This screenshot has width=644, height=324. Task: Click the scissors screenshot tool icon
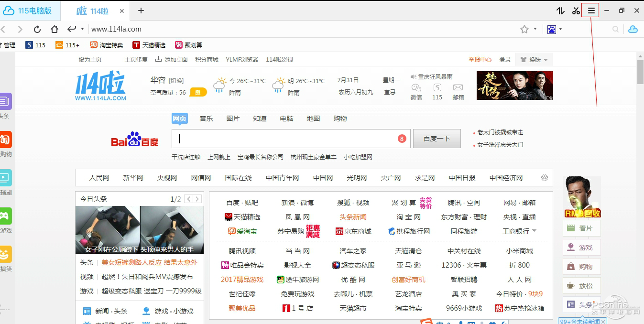coord(576,11)
